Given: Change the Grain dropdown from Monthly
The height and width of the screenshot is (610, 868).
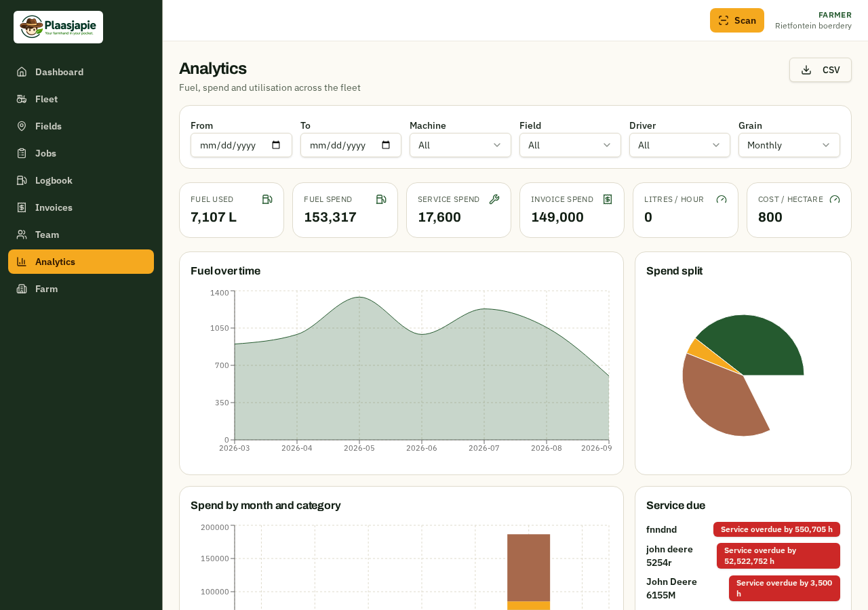Looking at the screenshot, I should pyautogui.click(x=789, y=145).
